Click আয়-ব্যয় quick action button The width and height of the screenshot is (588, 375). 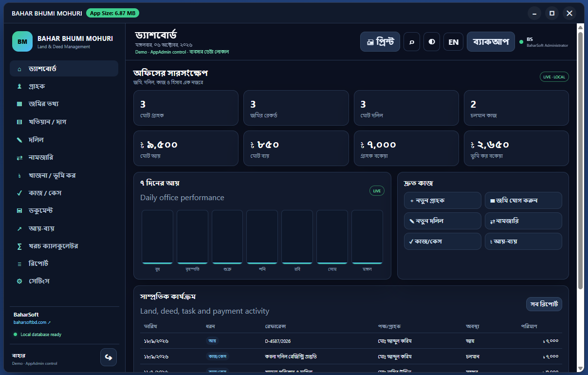[x=523, y=241]
